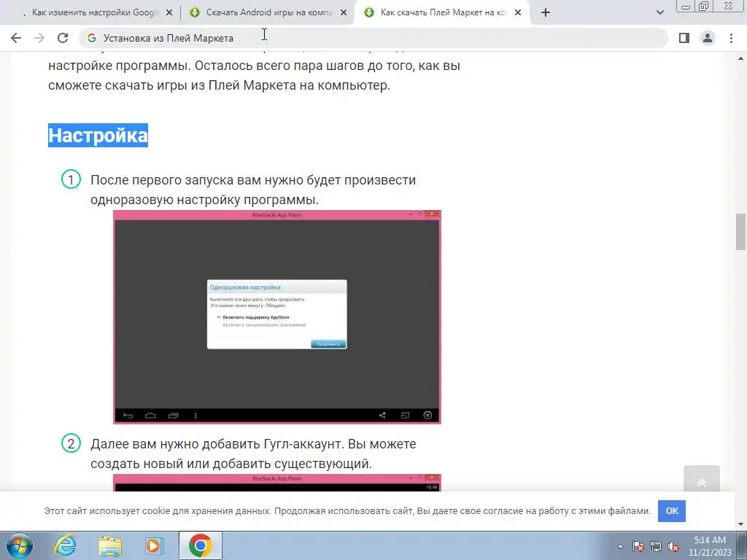Viewport: 747px width, 560px height.
Task: Open the side panel icon
Action: click(x=684, y=38)
